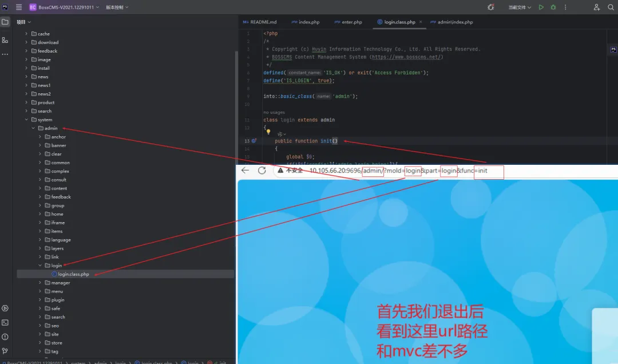This screenshot has width=618, height=364.
Task: Collapse the system folder
Action: pyautogui.click(x=26, y=120)
